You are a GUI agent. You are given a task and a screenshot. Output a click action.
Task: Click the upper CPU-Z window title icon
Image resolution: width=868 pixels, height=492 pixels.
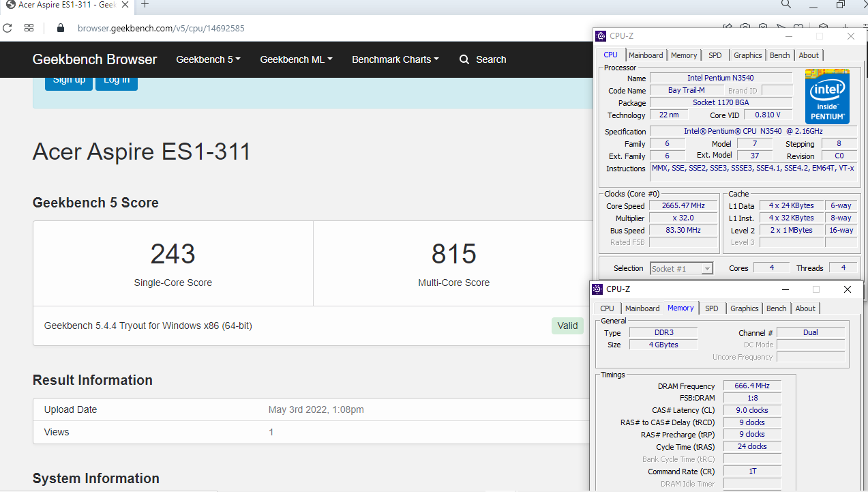[601, 36]
